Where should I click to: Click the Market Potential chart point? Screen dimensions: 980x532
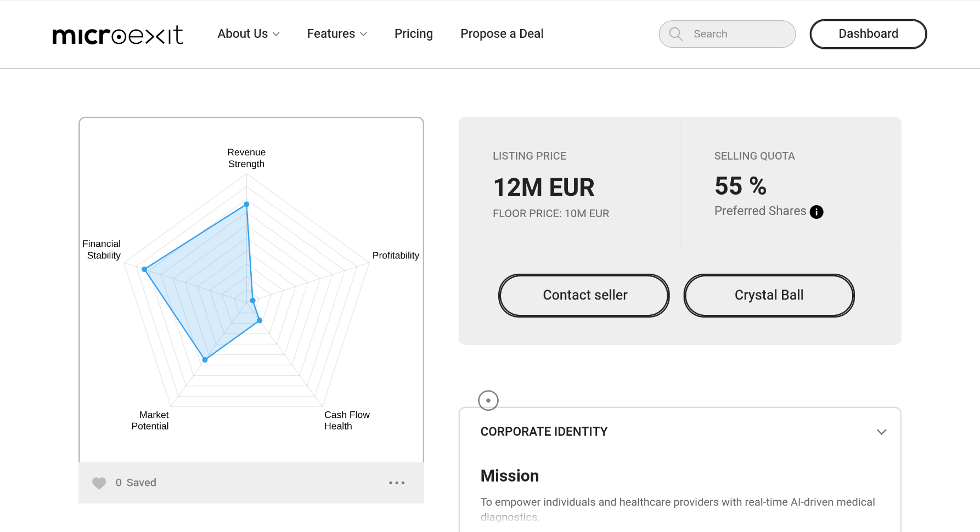[205, 360]
